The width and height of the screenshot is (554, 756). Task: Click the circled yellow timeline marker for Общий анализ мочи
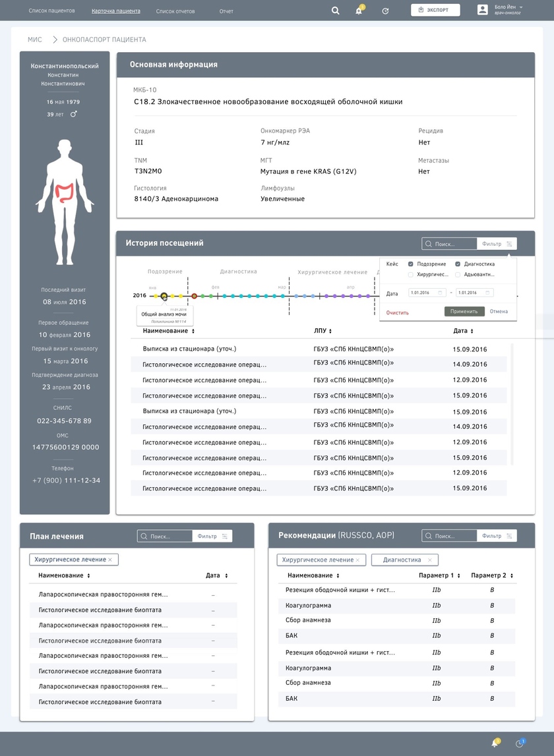(164, 297)
